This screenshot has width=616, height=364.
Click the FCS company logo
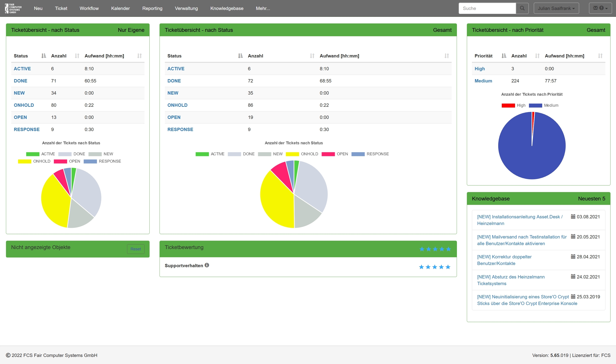click(13, 8)
